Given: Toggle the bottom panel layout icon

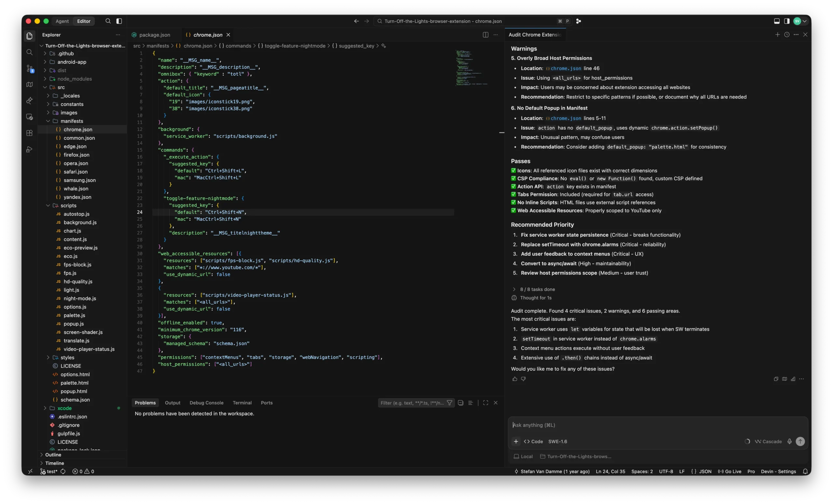Looking at the screenshot, I should (x=776, y=21).
